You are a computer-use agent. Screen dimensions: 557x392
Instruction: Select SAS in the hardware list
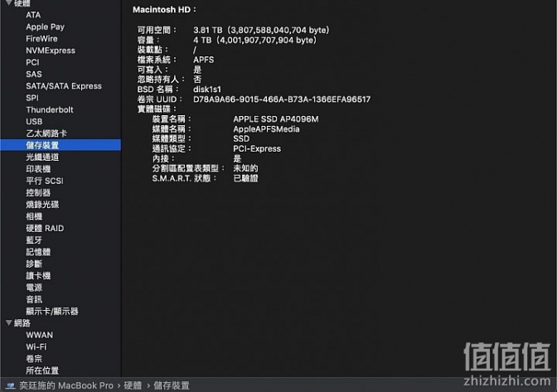(x=34, y=75)
